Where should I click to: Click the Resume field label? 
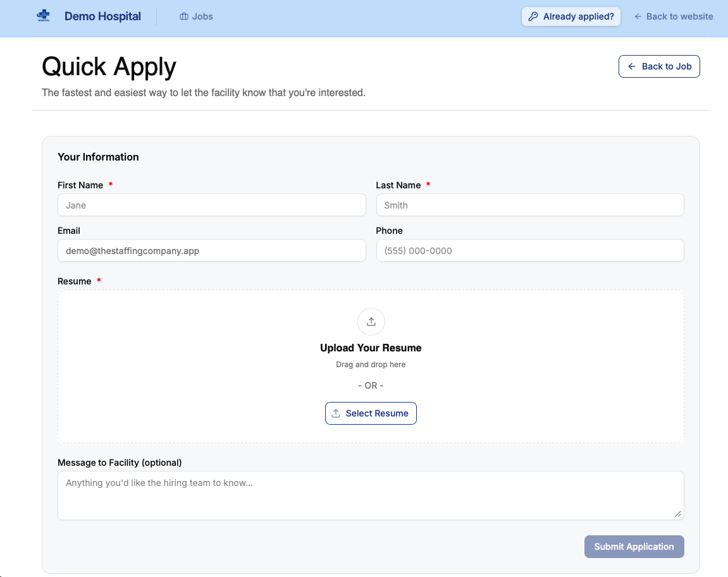point(74,281)
